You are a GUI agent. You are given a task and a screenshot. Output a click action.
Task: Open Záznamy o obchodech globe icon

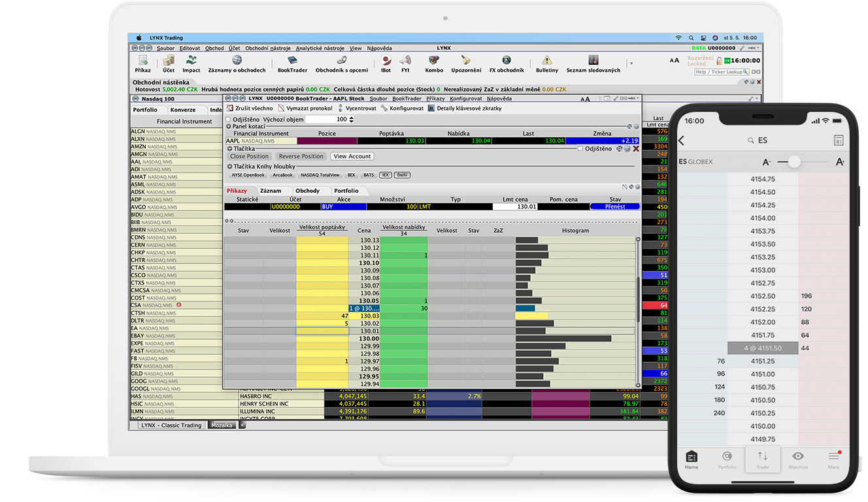point(237,63)
